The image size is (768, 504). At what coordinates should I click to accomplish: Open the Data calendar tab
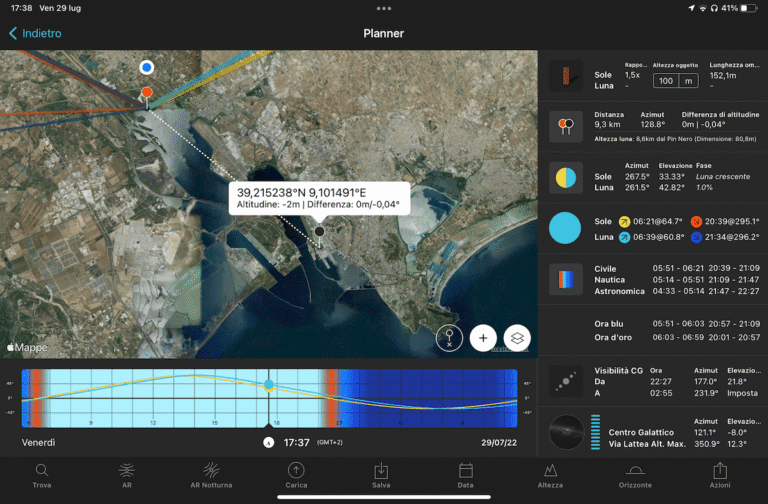(465, 476)
